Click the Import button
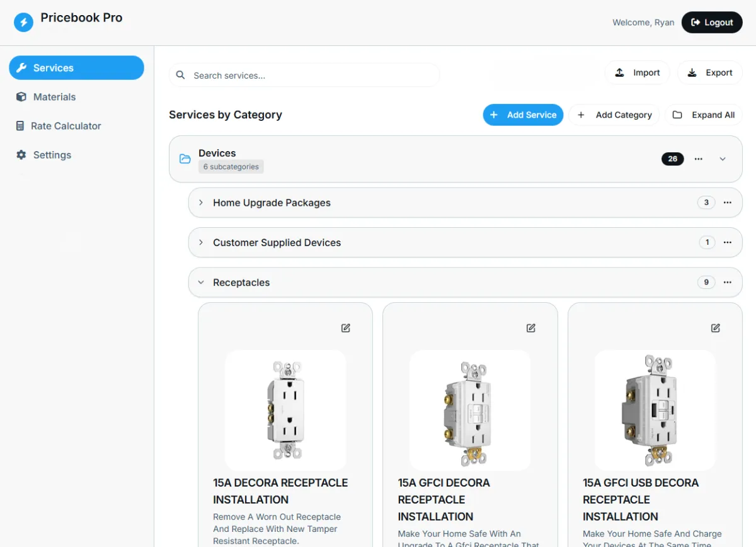756x547 pixels. coord(638,73)
